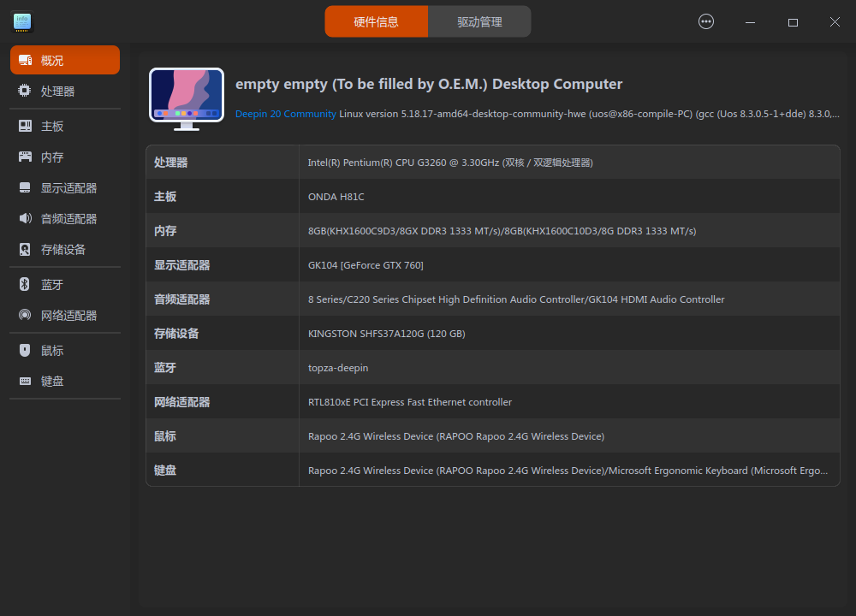Return to the 概况 overview section
Screen dimensions: 856x616
[x=26, y=60]
